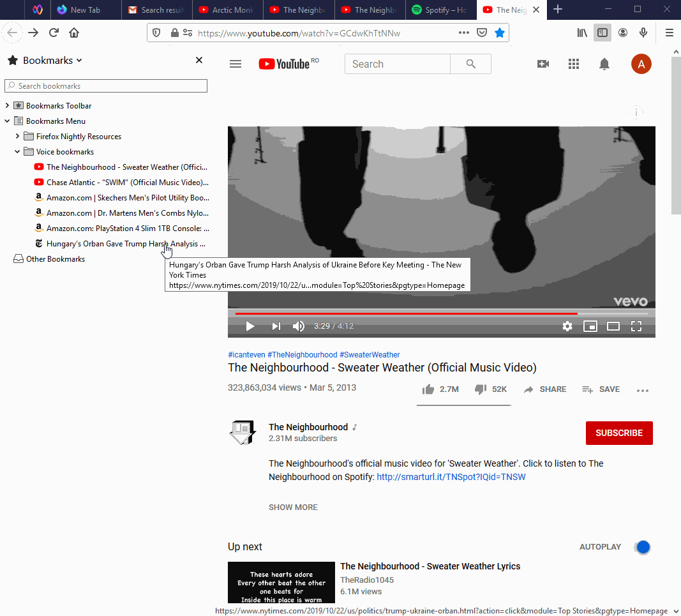Submit the YouTube search magnifier button
This screenshot has height=616, width=681.
(471, 64)
